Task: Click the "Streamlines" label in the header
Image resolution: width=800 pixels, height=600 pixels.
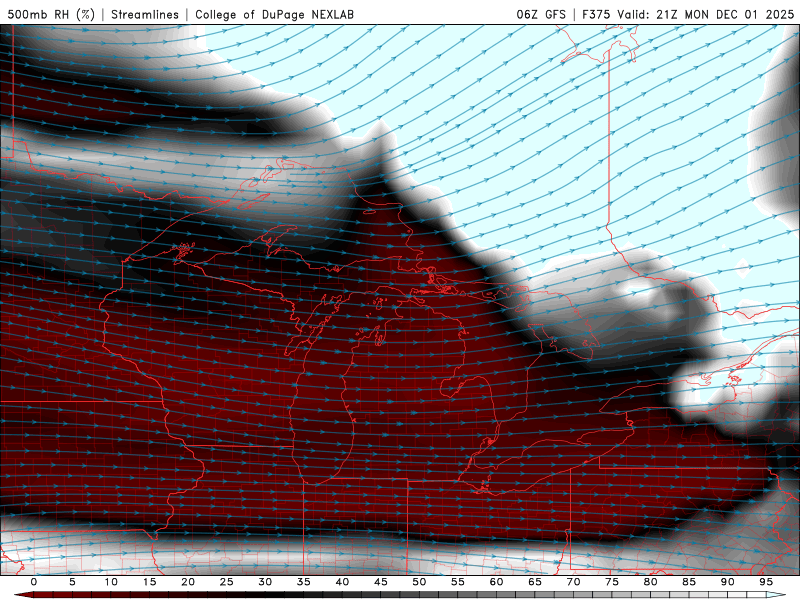Action: (x=145, y=14)
